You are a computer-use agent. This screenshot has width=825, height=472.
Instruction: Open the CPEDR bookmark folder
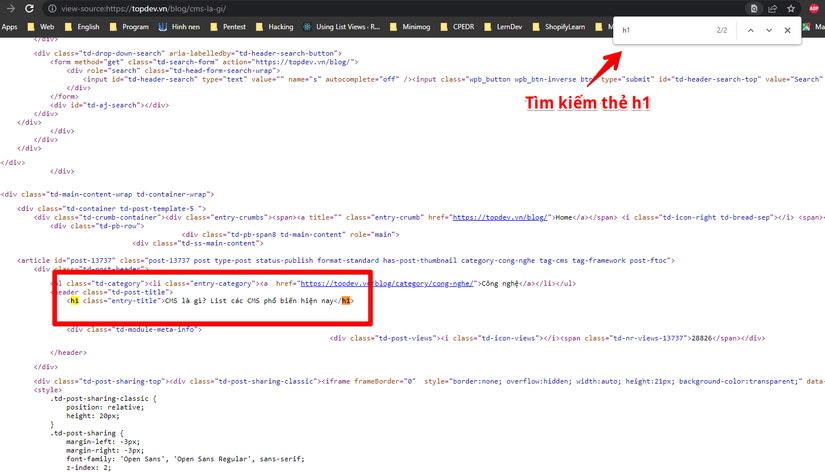coord(457,27)
